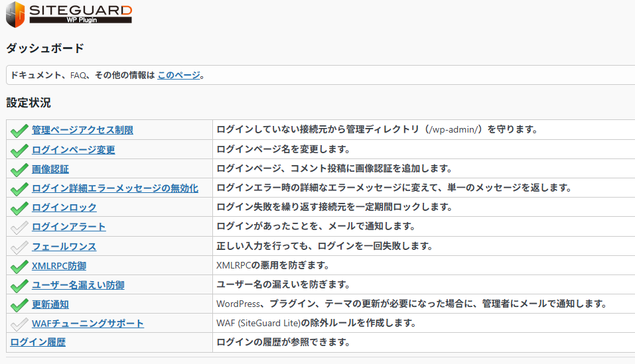Viewport: 635px width, 364px height.
Task: Open the このページ documentation link
Action: pyautogui.click(x=178, y=76)
